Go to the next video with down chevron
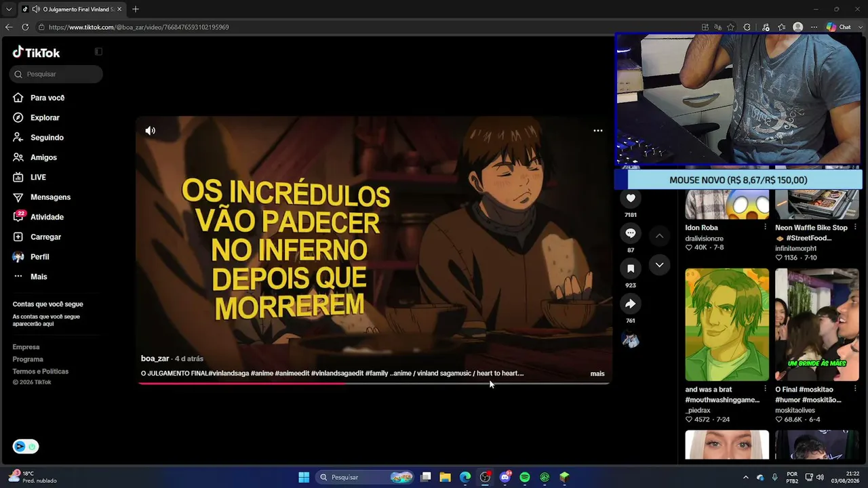The image size is (868, 488). click(659, 265)
